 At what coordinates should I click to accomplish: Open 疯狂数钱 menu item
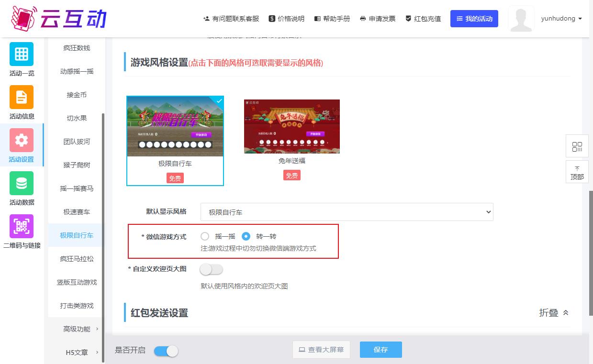pyautogui.click(x=77, y=48)
